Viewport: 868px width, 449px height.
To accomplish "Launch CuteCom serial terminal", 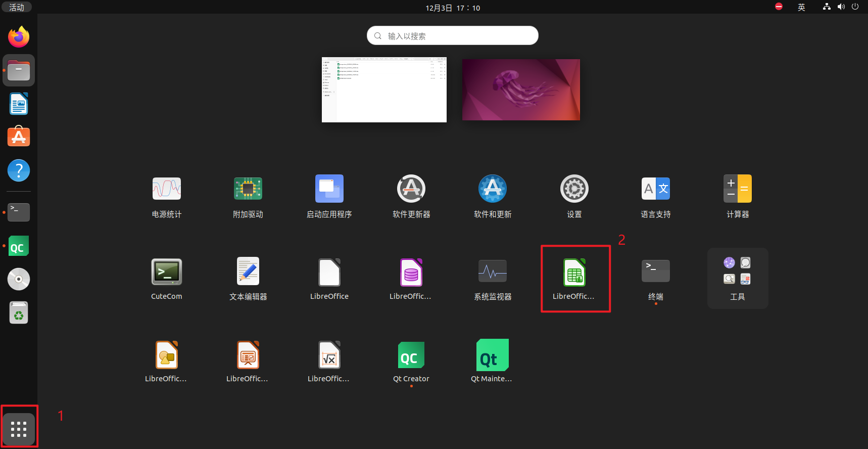I will (167, 279).
